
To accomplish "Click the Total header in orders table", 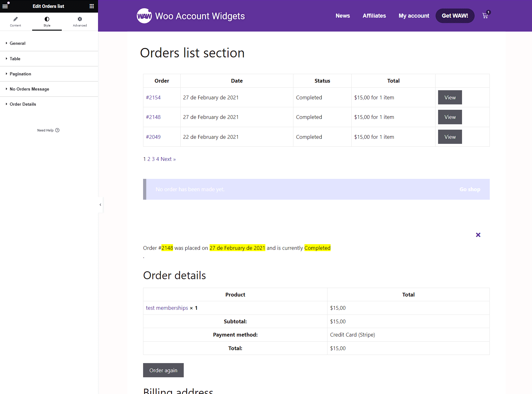I will (x=393, y=81).
